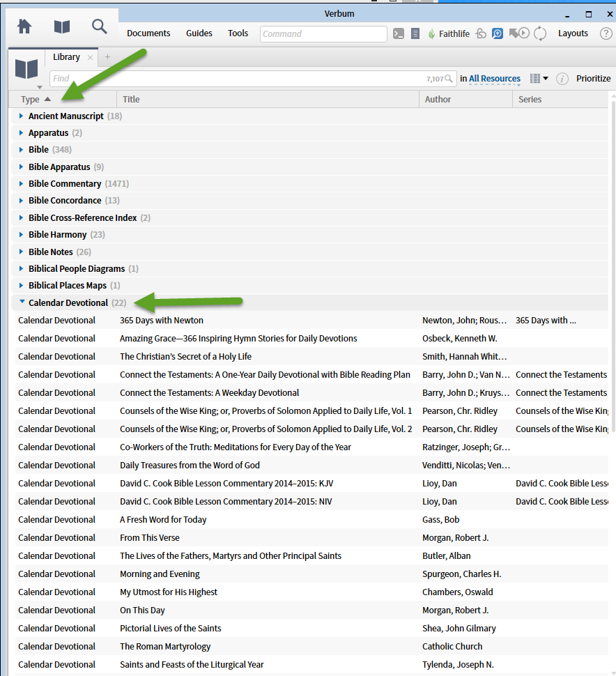Open the Library book icon in toolbar
The image size is (616, 676).
click(x=62, y=26)
